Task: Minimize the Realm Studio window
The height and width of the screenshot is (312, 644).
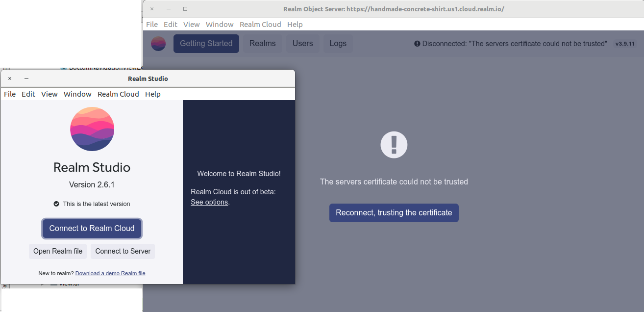Action: click(26, 78)
